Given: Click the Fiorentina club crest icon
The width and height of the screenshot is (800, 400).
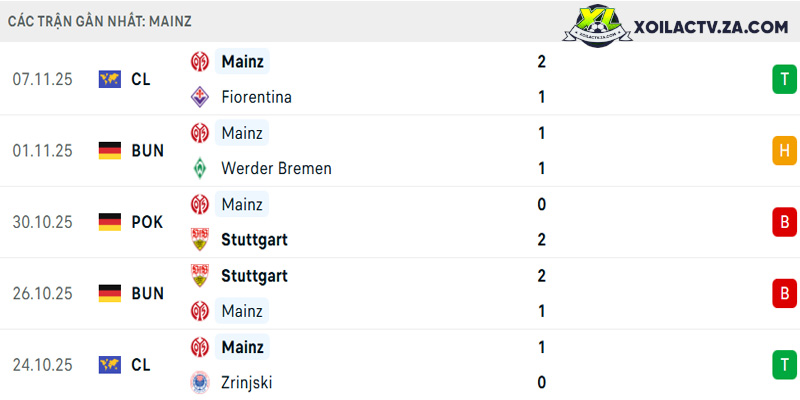Looking at the screenshot, I should click(199, 97).
